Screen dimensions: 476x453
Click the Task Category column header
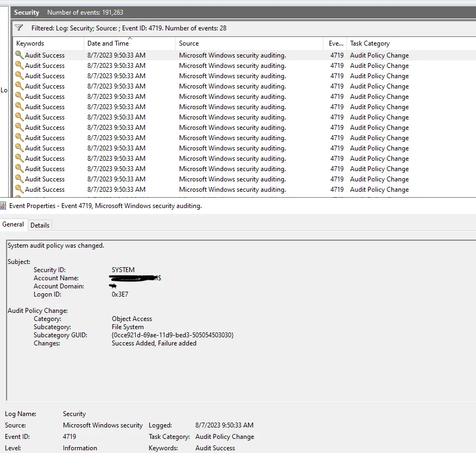pyautogui.click(x=370, y=43)
